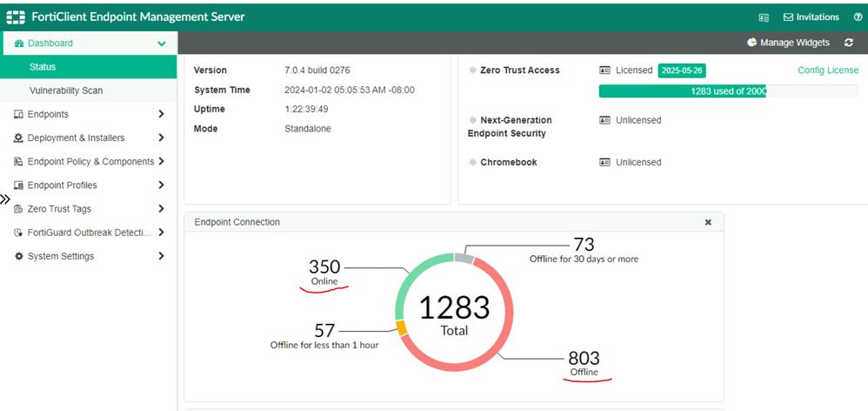
Task: Open Endpoint Profiles menu
Action: (89, 185)
